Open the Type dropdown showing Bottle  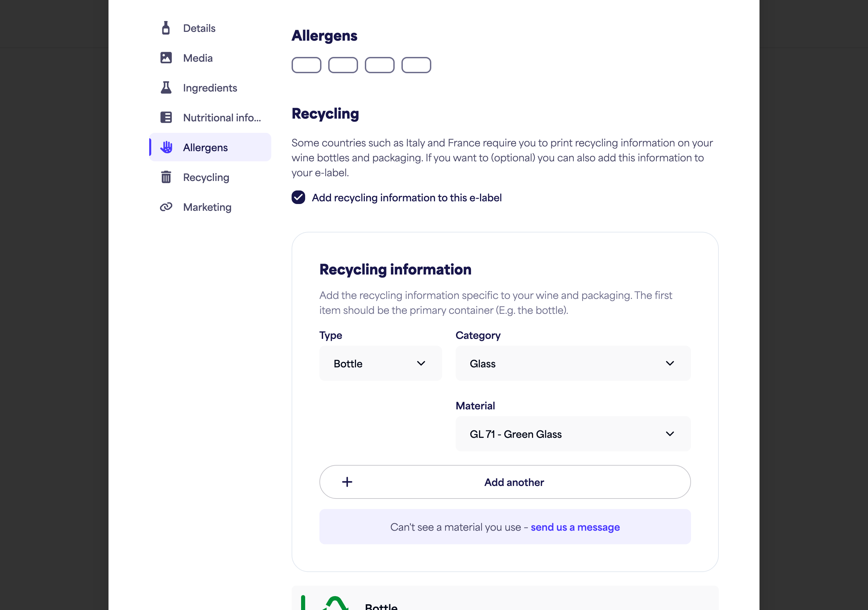380,363
